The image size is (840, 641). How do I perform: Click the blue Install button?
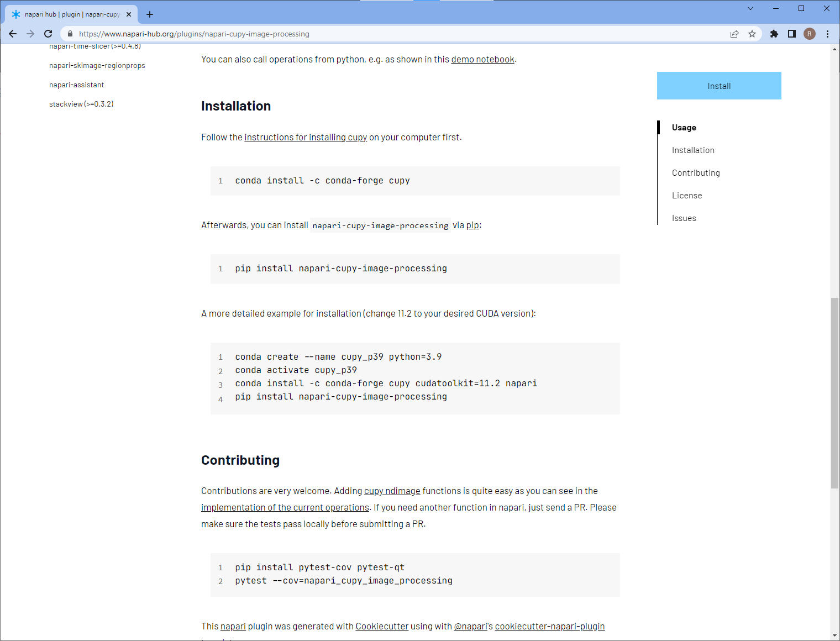719,86
